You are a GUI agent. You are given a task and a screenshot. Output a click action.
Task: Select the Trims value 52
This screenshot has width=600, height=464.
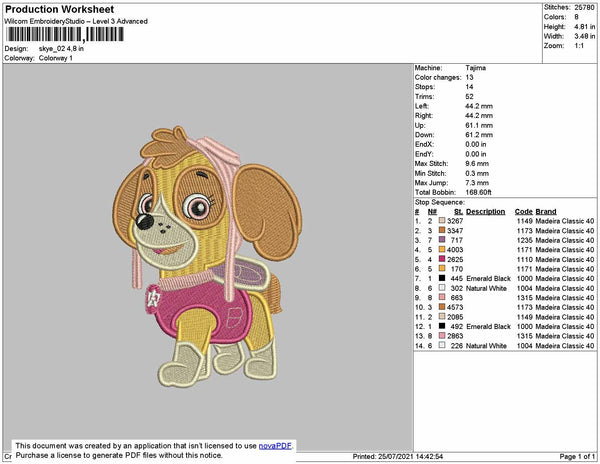pos(470,96)
